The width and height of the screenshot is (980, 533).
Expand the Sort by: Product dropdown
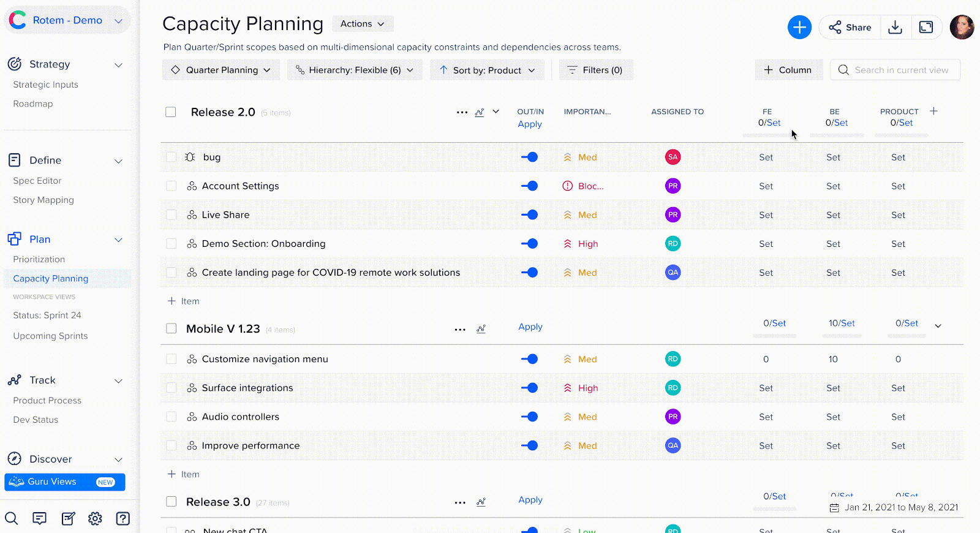click(x=488, y=70)
